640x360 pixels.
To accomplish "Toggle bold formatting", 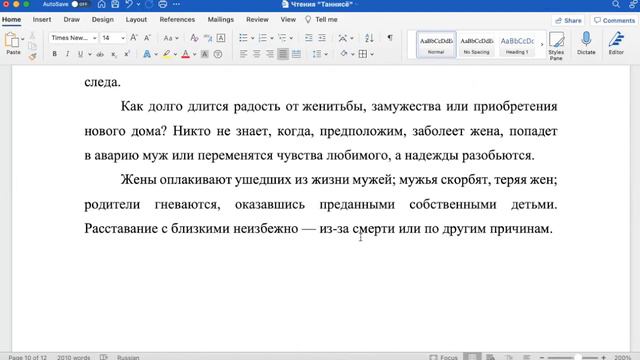I will [x=54, y=54].
